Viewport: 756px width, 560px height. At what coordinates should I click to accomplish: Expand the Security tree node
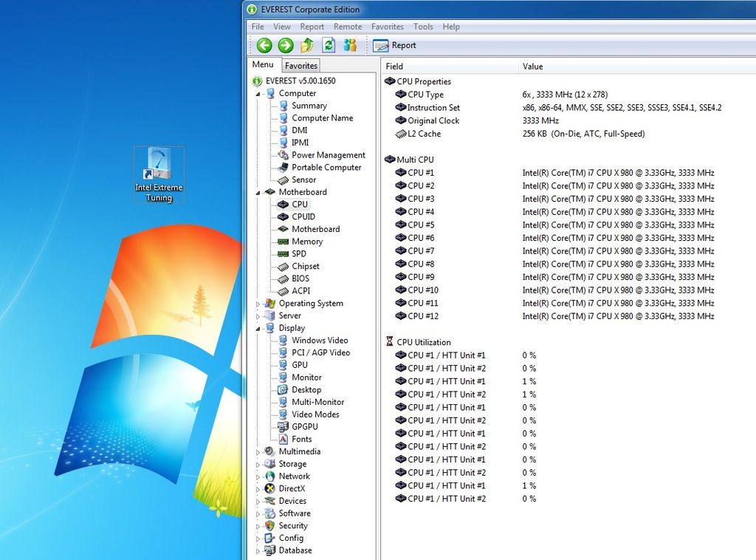258,526
